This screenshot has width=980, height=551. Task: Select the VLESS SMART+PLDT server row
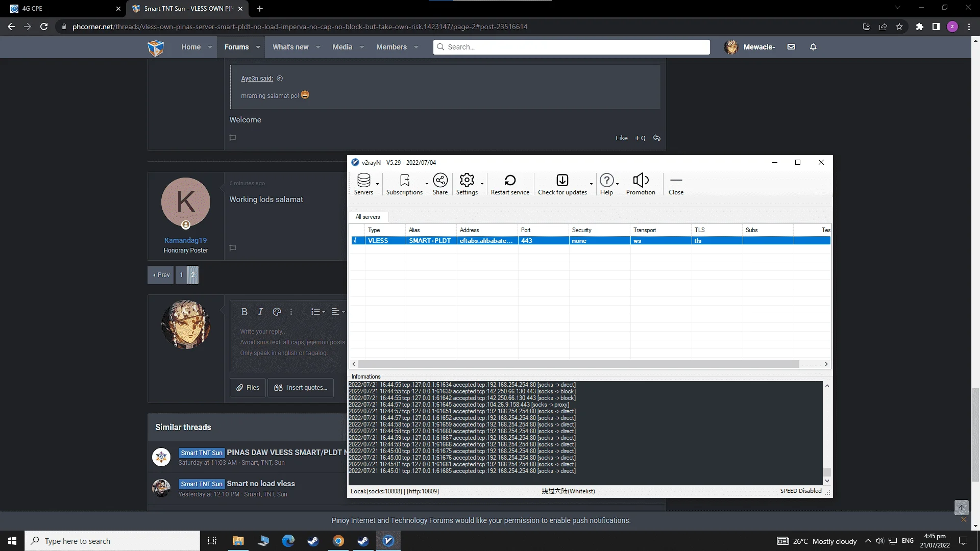pyautogui.click(x=591, y=241)
